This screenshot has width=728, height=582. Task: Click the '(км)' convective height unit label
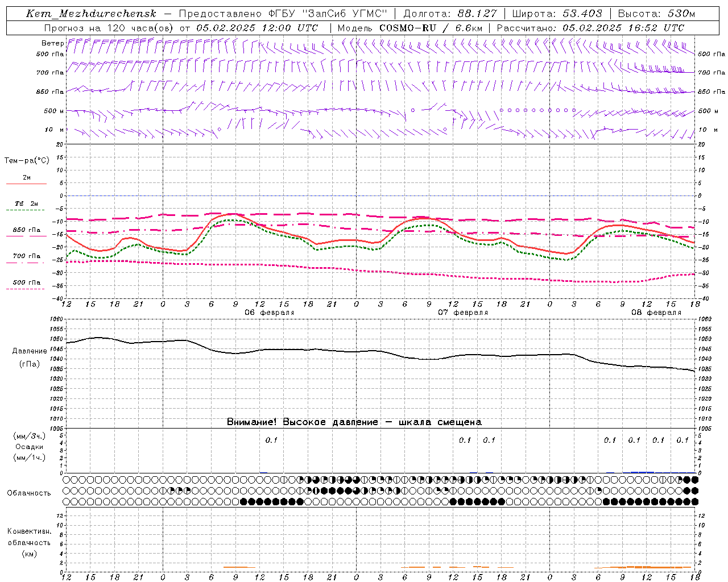coord(30,554)
